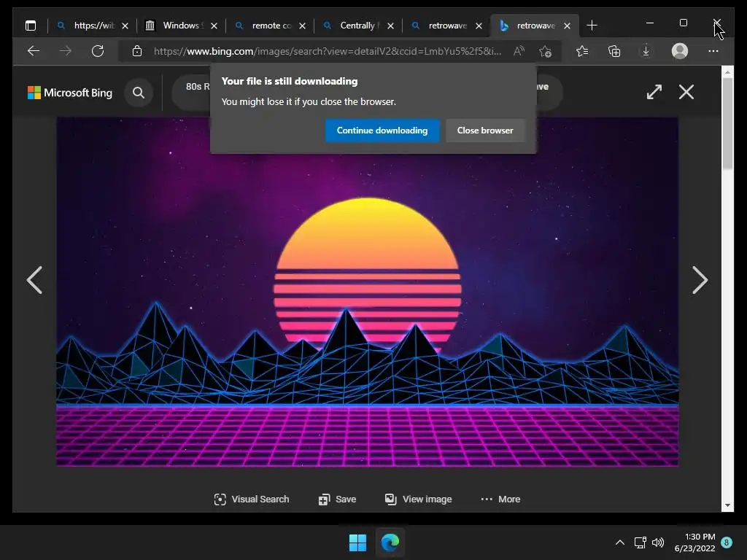747x560 pixels.
Task: Click the retrowave sunset image
Action: point(368,292)
